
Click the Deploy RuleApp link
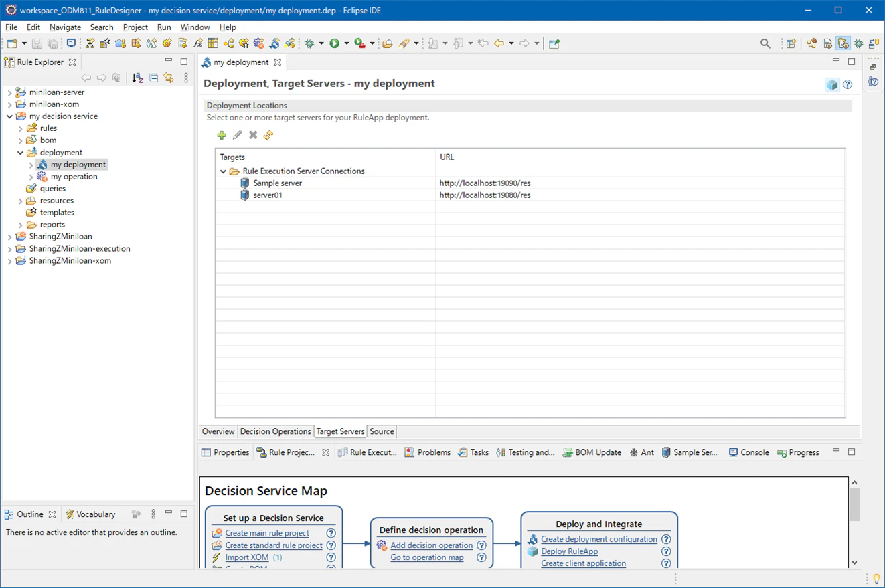(570, 551)
